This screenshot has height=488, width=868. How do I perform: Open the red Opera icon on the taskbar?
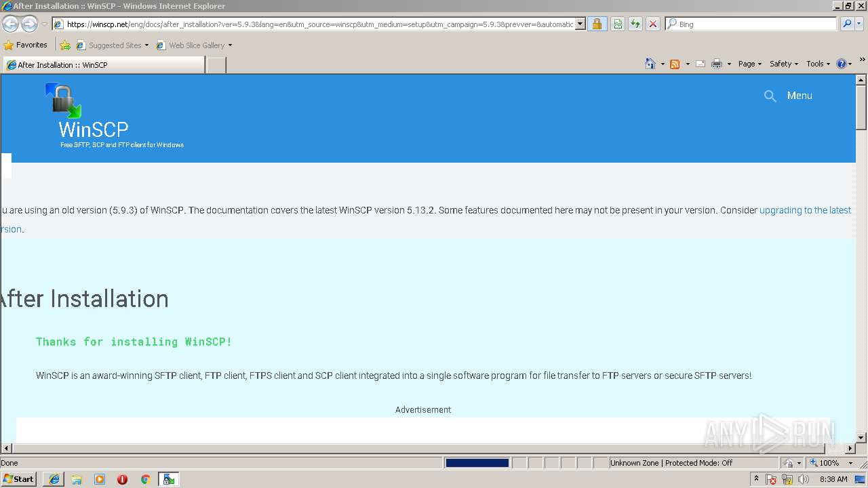122,479
